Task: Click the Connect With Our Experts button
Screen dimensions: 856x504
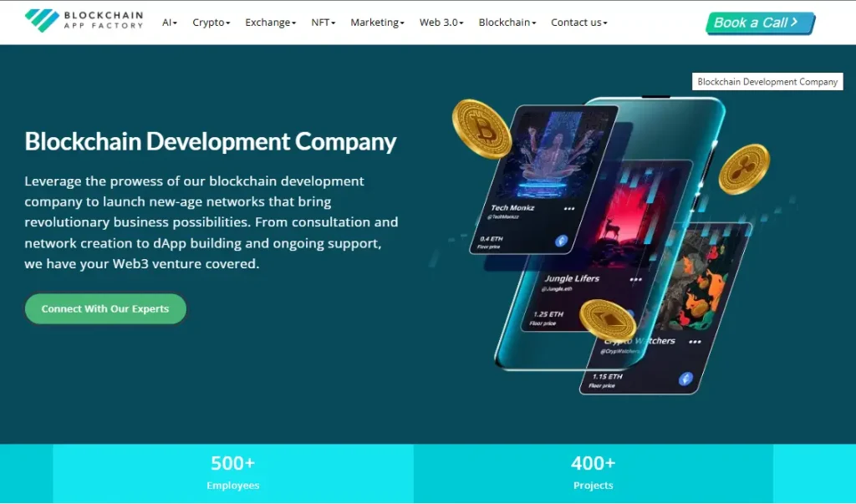Action: pos(104,308)
